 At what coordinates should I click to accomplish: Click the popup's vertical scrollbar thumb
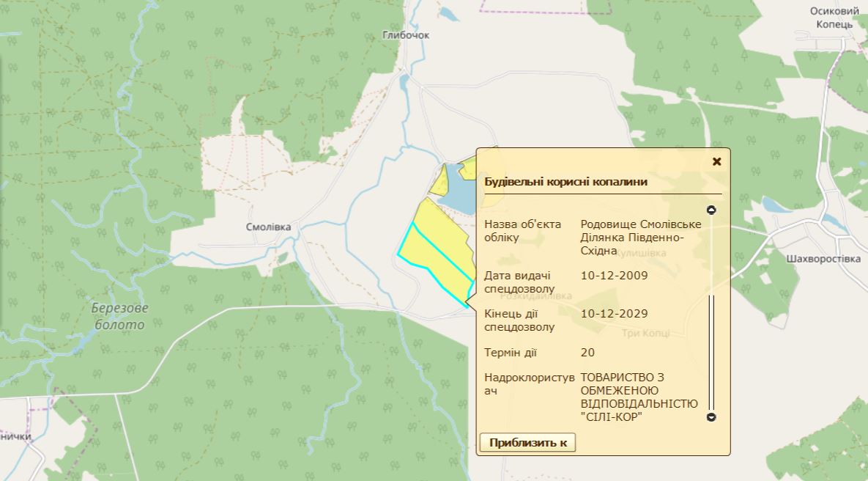coord(711,352)
